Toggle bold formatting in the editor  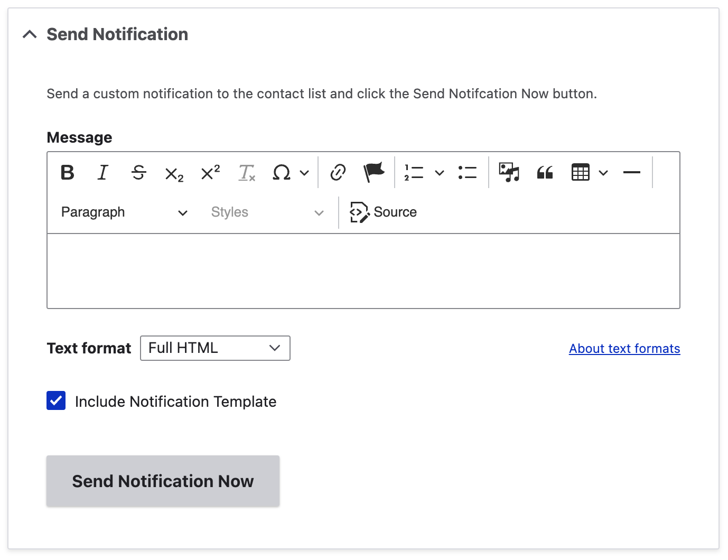[68, 173]
